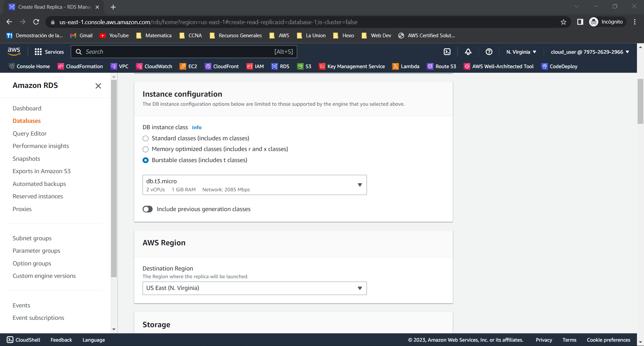Select Burstable classes radio option
This screenshot has width=644, height=346.
pyautogui.click(x=146, y=160)
